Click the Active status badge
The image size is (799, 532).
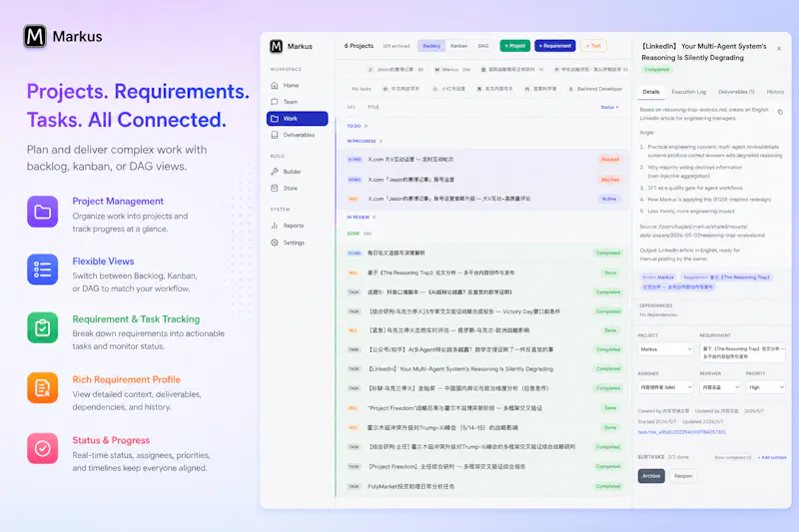pos(609,199)
